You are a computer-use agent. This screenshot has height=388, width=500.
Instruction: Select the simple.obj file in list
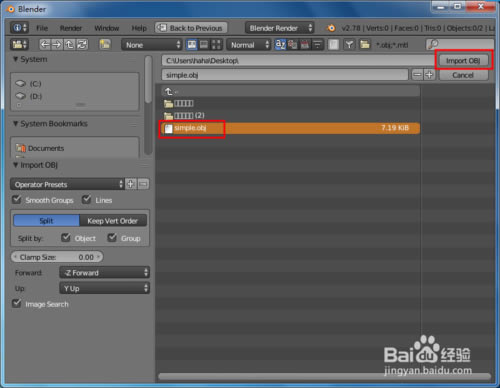pos(290,128)
